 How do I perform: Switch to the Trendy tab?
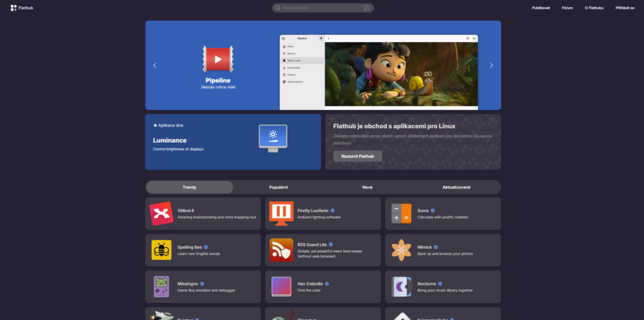pos(190,187)
